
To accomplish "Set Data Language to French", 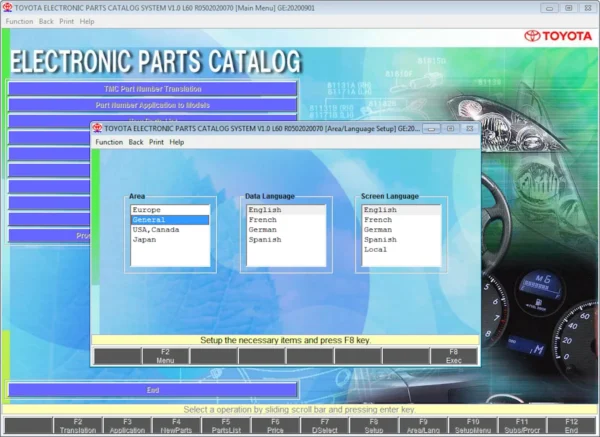I will 264,220.
